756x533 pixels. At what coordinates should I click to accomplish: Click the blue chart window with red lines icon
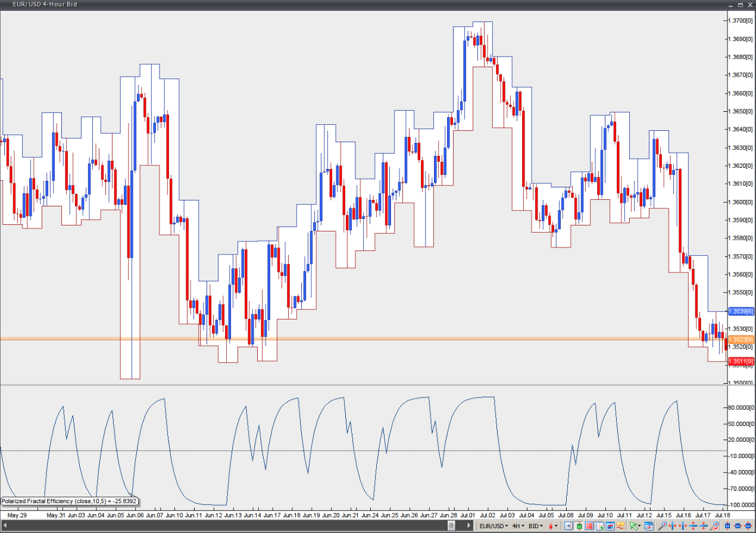tap(610, 526)
